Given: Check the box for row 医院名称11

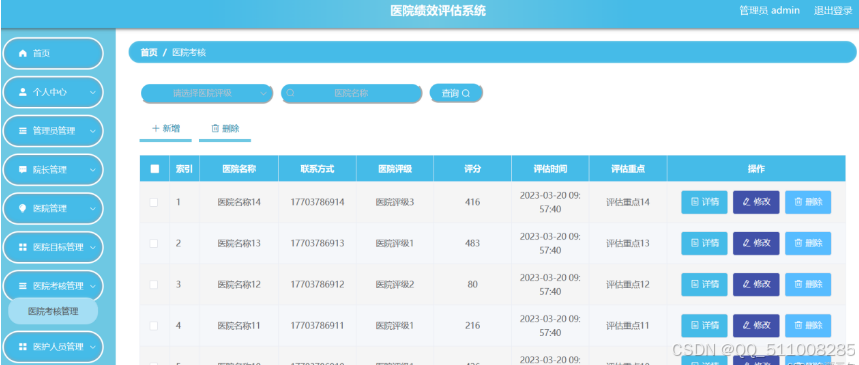Looking at the screenshot, I should 154,326.
